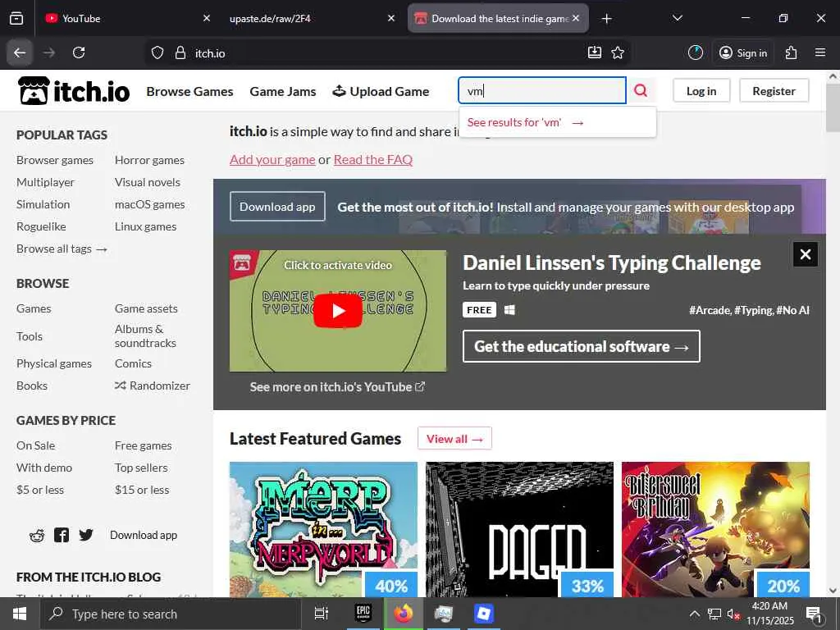This screenshot has height=630, width=840.
Task: Open Top sellers link
Action: (x=141, y=468)
